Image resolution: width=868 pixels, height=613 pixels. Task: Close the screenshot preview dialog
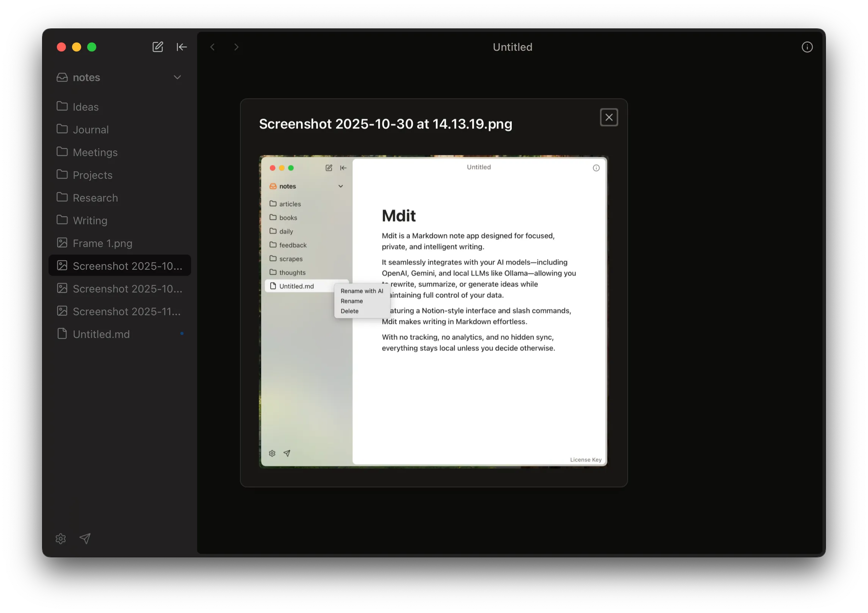(x=609, y=117)
